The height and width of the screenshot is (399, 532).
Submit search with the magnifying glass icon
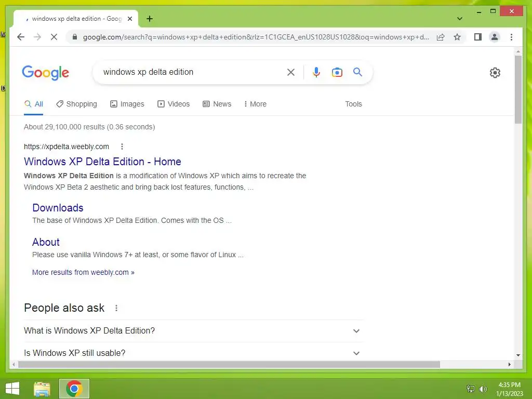pyautogui.click(x=357, y=72)
